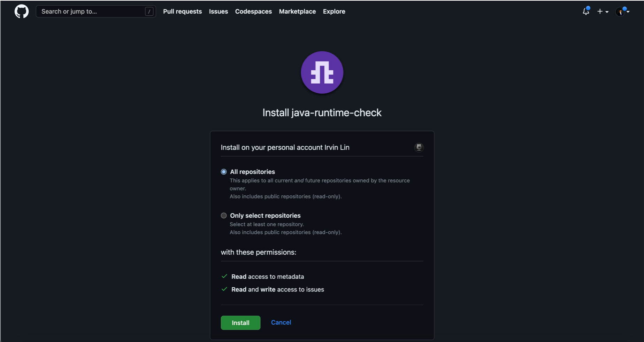Focus the Search or jump to field

(96, 11)
